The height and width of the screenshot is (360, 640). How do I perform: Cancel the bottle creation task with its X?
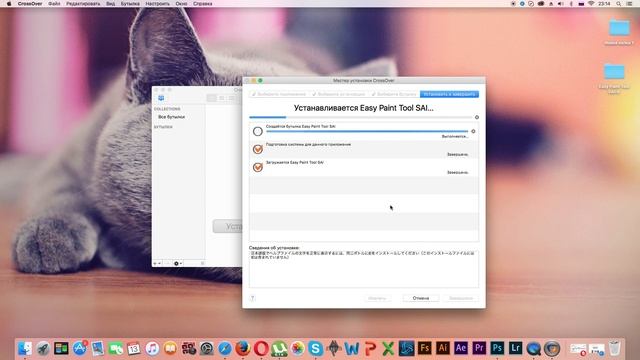(473, 131)
